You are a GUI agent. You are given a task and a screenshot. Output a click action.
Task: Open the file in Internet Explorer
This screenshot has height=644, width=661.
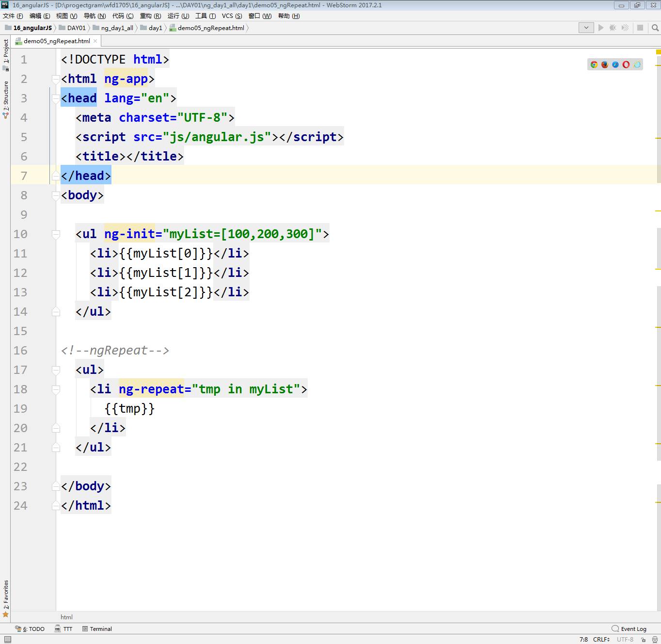(x=637, y=64)
